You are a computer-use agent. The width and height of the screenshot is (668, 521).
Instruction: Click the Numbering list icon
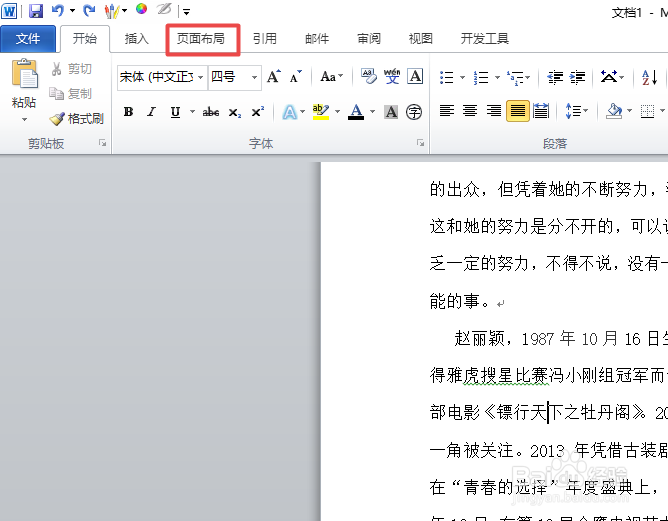(x=481, y=78)
